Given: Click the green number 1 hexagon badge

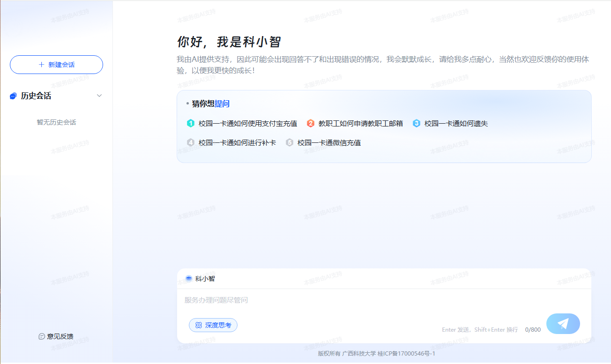Looking at the screenshot, I should (191, 123).
